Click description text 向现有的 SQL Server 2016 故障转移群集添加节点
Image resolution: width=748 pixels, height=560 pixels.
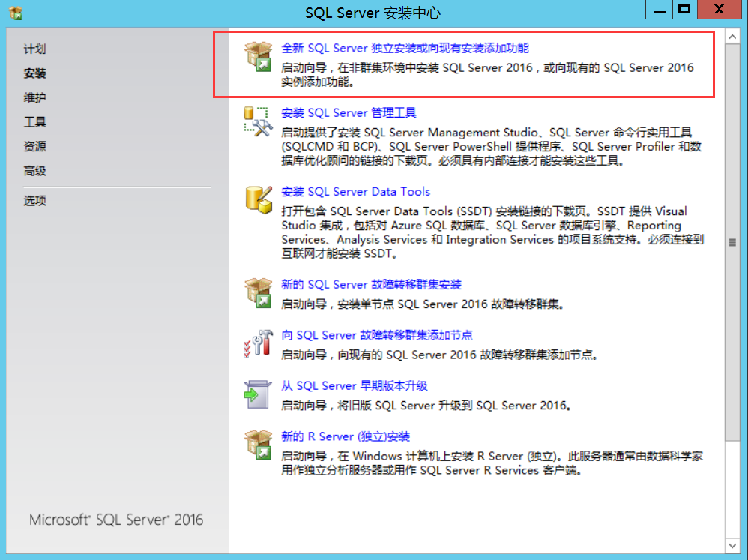point(468,355)
